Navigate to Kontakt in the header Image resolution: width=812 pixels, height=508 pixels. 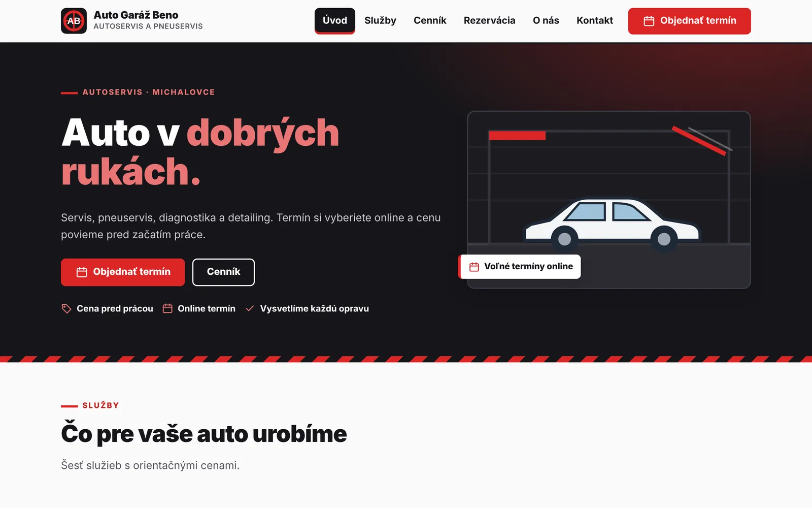(595, 21)
